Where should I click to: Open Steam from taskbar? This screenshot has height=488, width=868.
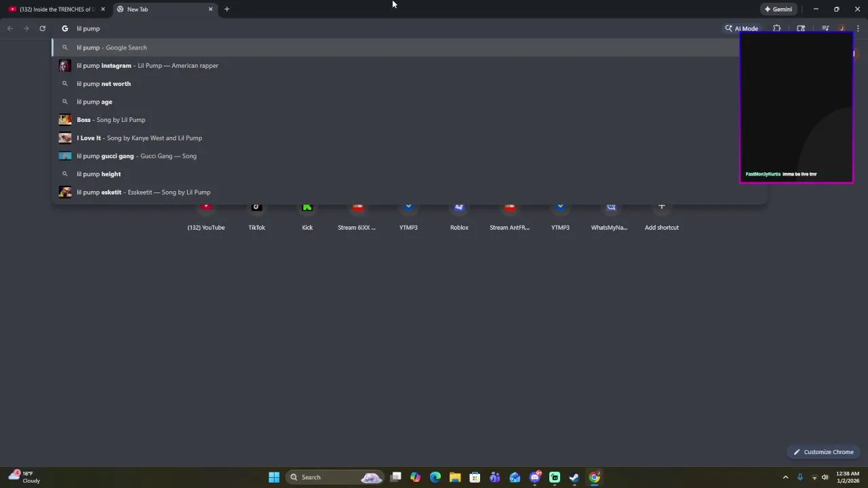(x=574, y=477)
